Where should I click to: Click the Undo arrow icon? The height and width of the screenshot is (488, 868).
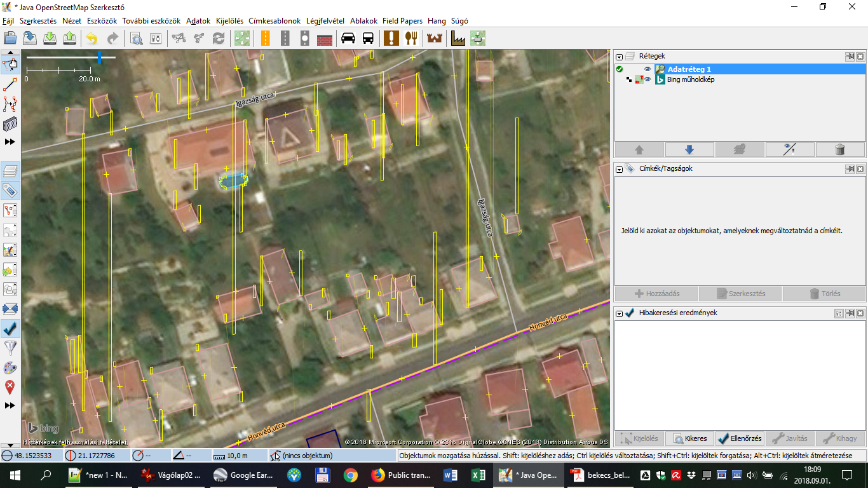[93, 38]
